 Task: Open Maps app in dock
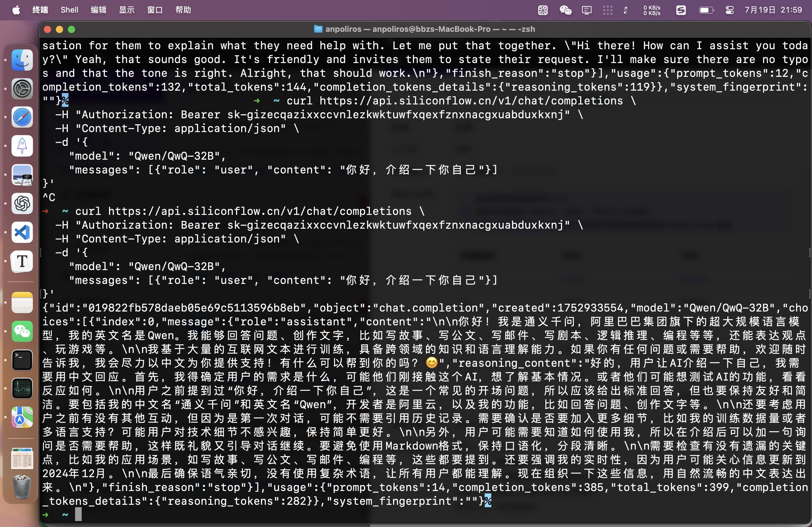pyautogui.click(x=22, y=417)
